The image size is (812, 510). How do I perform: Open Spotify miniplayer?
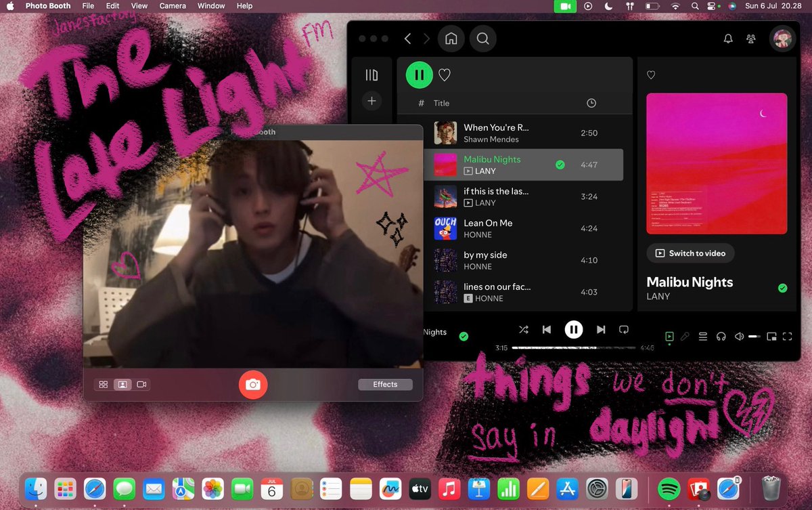(x=771, y=336)
